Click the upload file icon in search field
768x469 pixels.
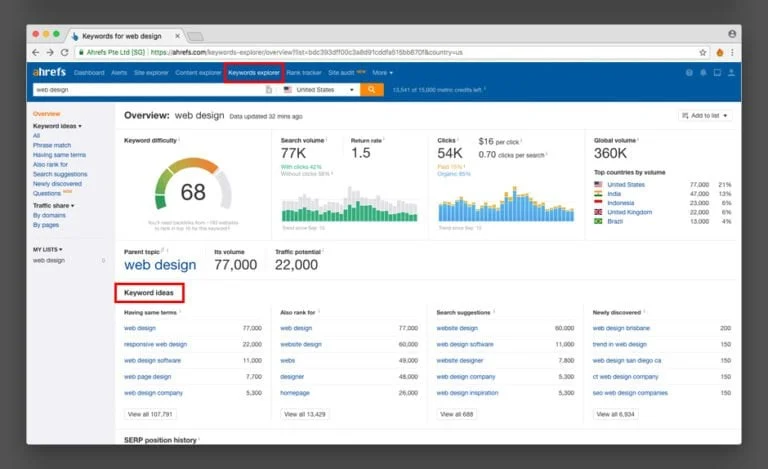point(268,90)
